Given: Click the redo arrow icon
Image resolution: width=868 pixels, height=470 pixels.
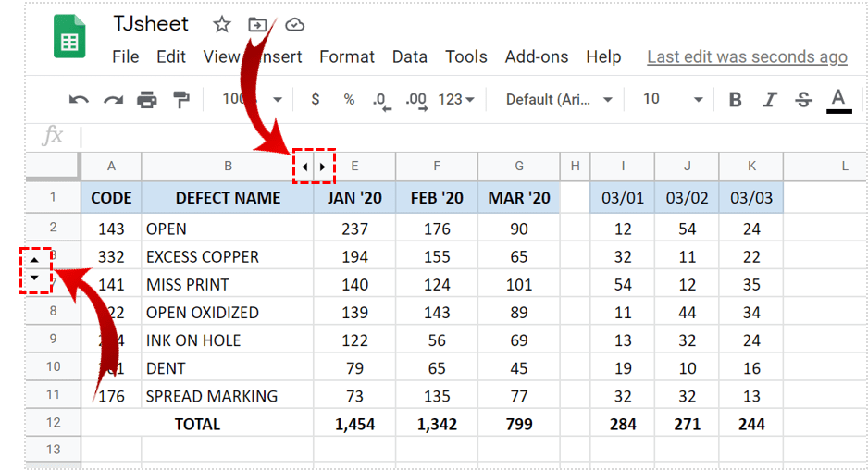Looking at the screenshot, I should [x=113, y=100].
